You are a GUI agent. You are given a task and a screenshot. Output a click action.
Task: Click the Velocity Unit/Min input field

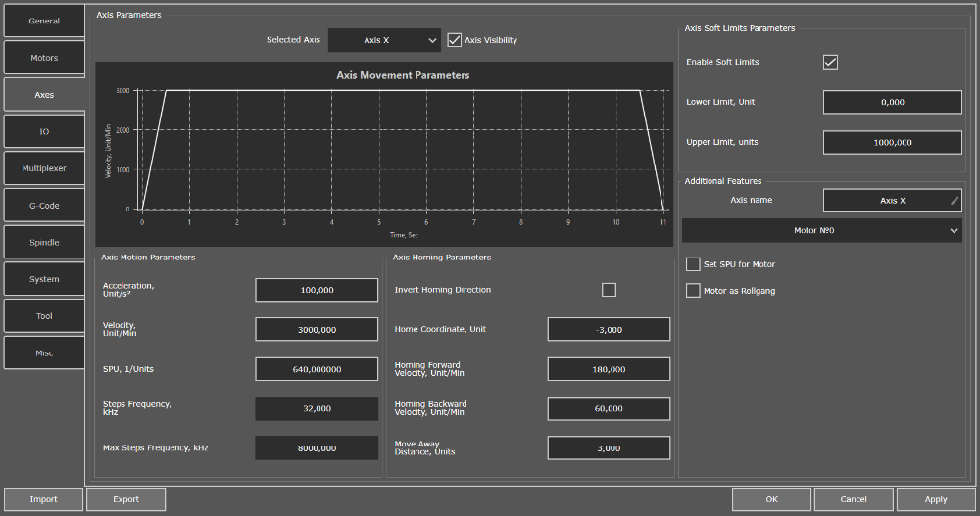317,330
